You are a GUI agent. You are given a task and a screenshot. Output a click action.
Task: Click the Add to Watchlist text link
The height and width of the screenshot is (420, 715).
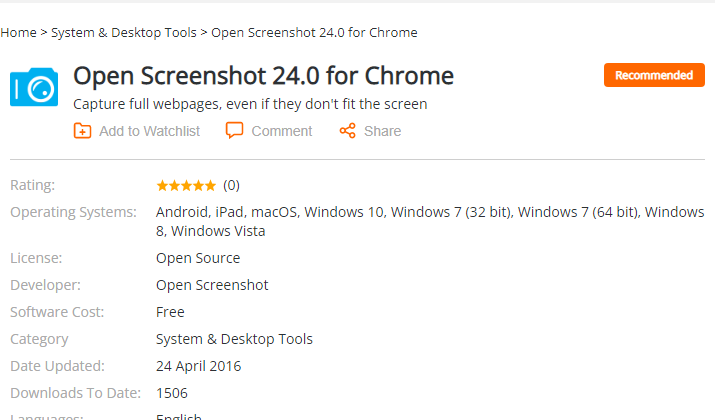point(150,131)
